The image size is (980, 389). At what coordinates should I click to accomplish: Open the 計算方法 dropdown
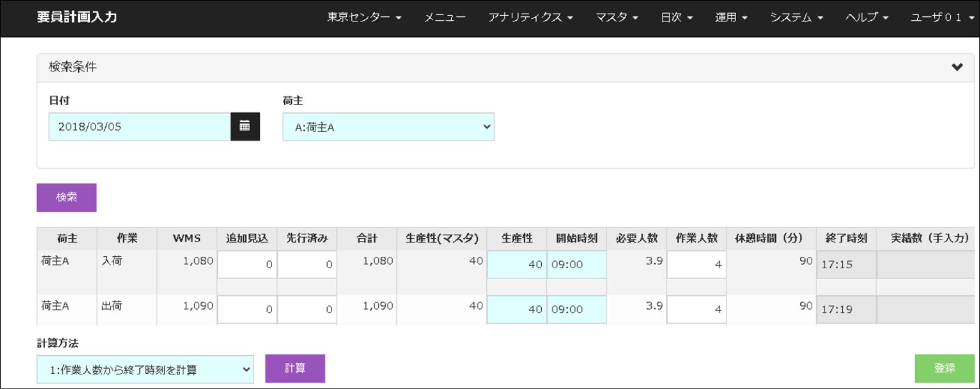145,369
